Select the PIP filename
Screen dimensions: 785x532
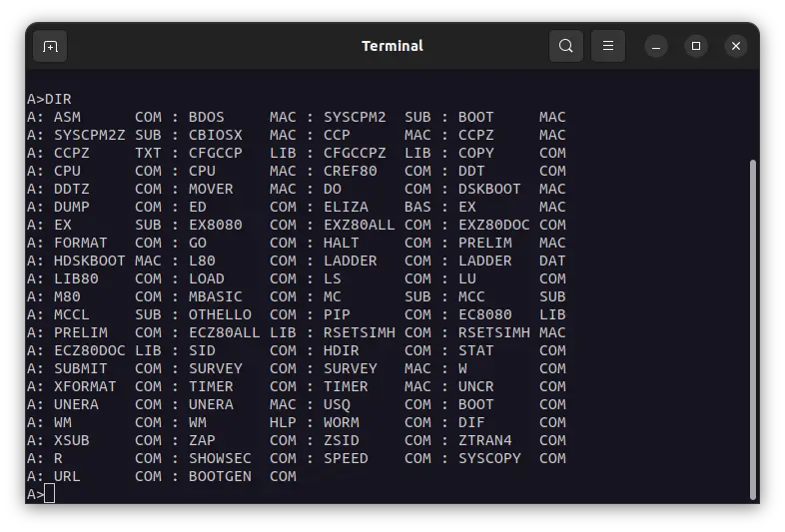pos(337,314)
